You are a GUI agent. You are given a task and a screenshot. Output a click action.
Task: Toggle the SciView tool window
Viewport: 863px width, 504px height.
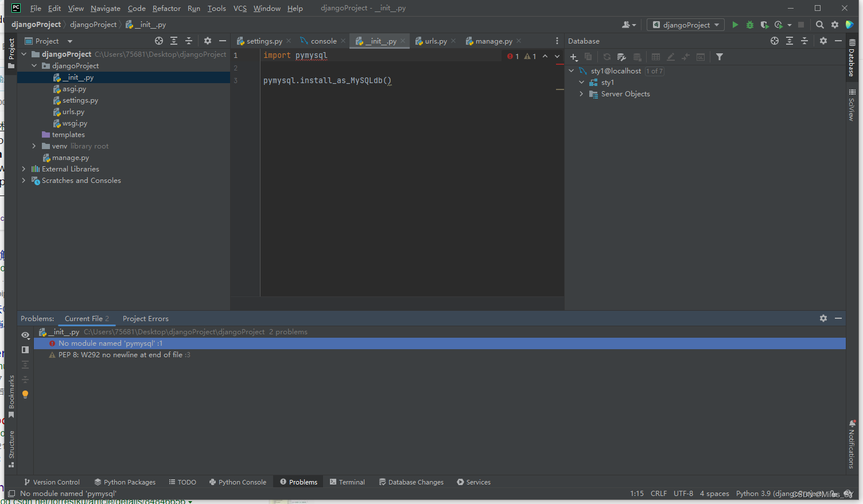click(852, 105)
